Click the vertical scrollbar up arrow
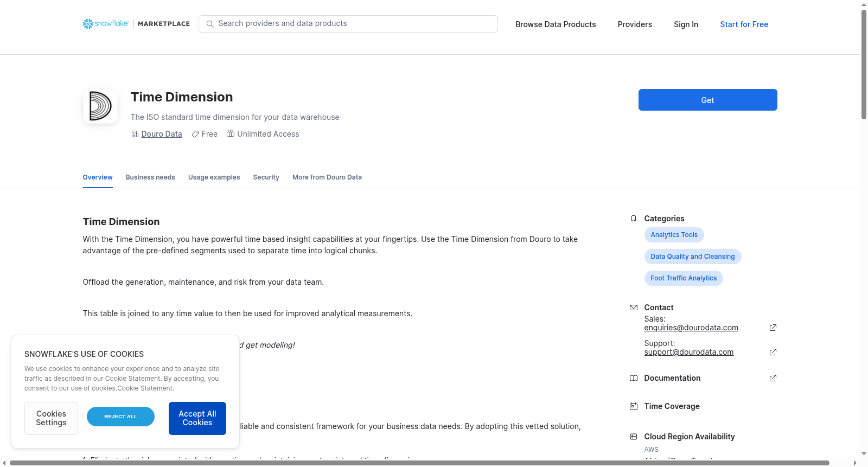This screenshot has height=467, width=868. click(x=864, y=4)
